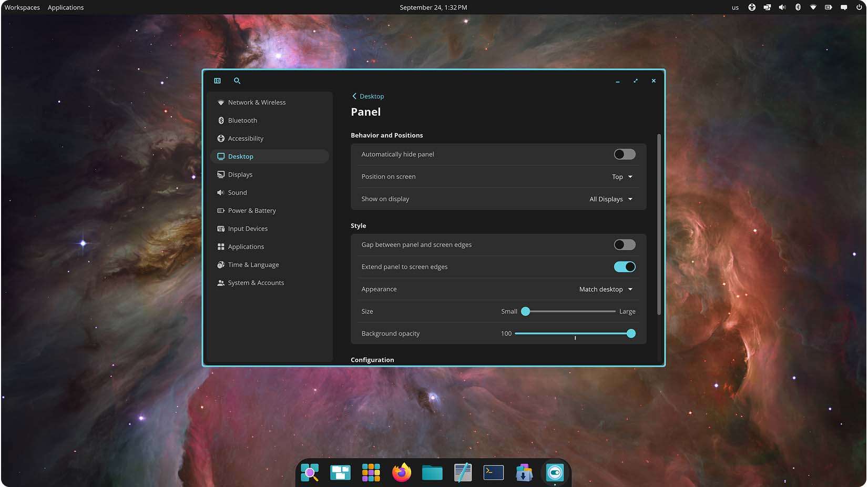Click the Bluetooth icon in top panel
The image size is (868, 487).
pyautogui.click(x=798, y=7)
